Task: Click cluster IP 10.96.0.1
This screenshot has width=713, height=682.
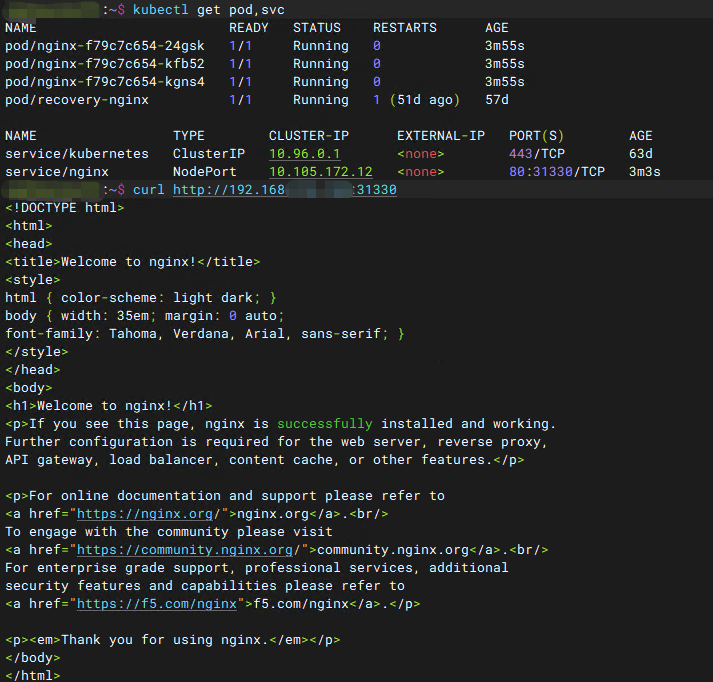Action: (304, 154)
